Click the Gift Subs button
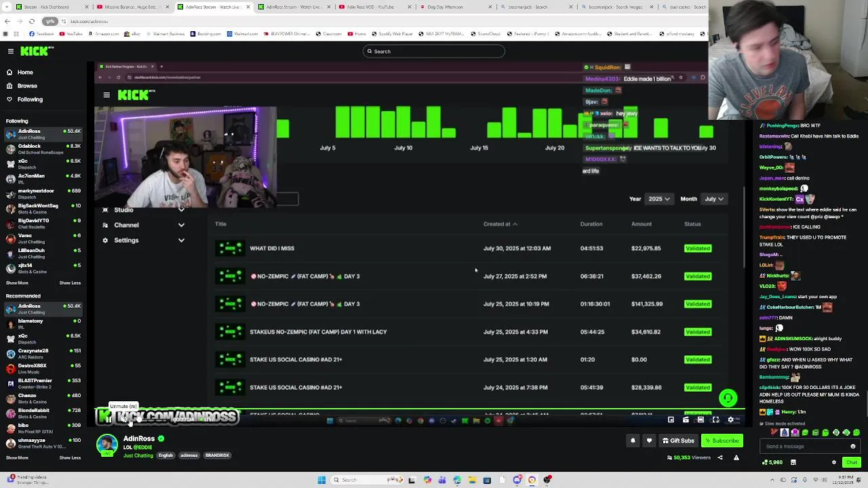The height and width of the screenshot is (488, 868). 678,441
